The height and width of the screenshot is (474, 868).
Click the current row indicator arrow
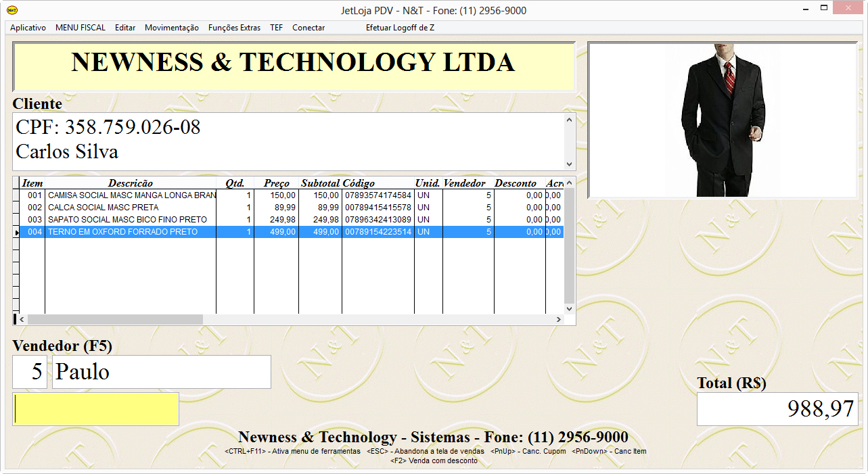pyautogui.click(x=16, y=232)
